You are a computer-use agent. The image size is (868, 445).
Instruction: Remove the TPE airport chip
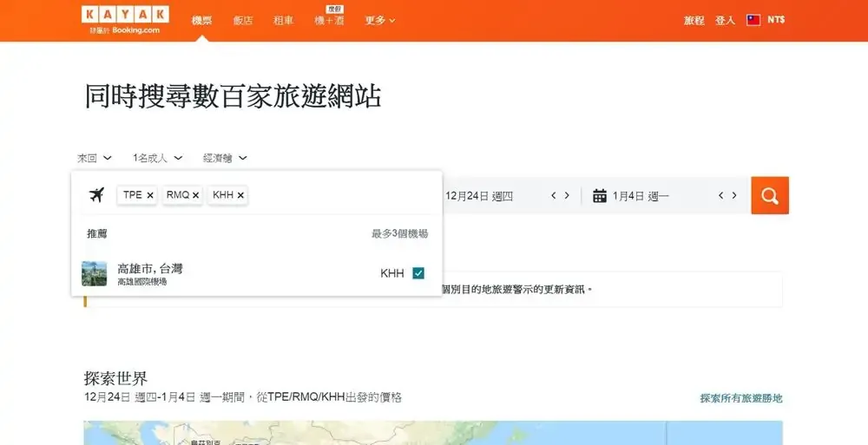pos(150,196)
